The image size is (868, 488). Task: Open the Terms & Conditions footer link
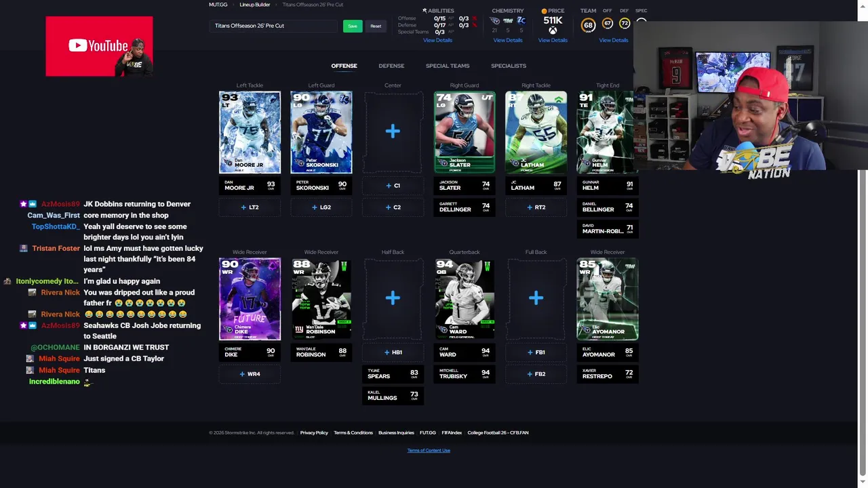pyautogui.click(x=353, y=433)
